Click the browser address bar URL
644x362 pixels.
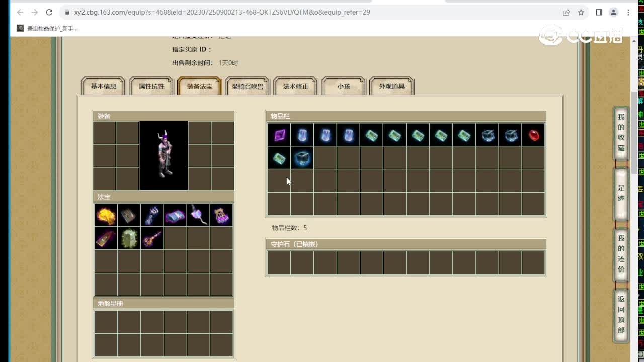(222, 12)
